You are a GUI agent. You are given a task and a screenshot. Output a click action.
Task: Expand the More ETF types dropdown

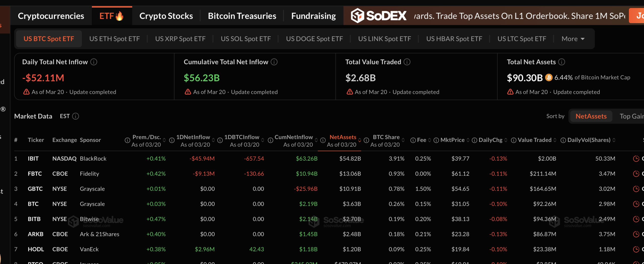573,39
